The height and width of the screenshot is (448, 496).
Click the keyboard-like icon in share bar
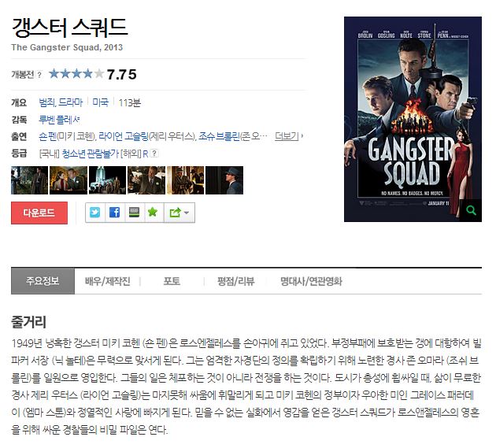pos(134,213)
